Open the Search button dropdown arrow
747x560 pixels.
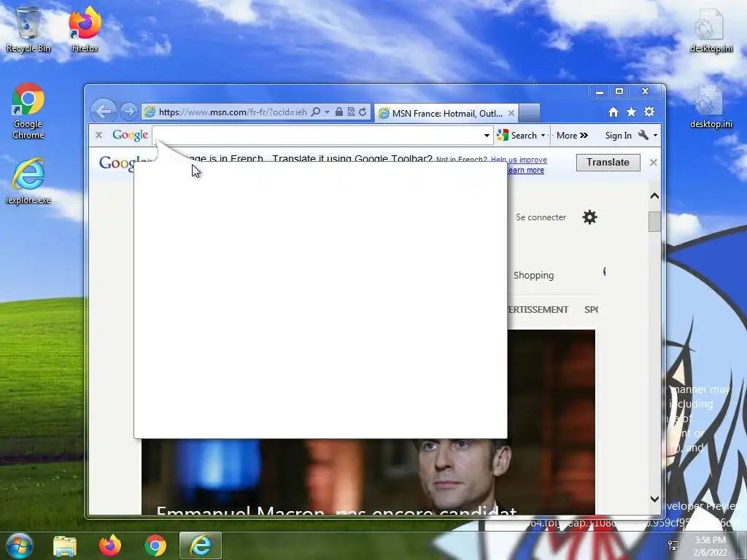click(x=543, y=136)
